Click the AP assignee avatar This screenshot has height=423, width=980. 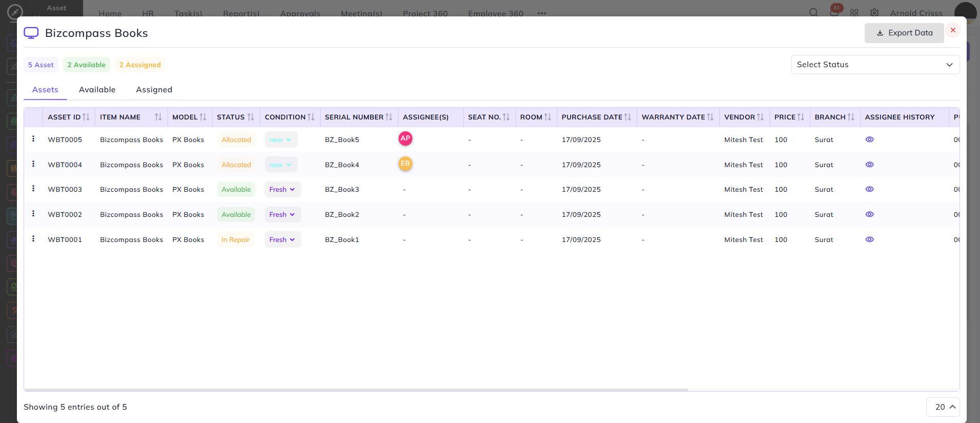(405, 138)
